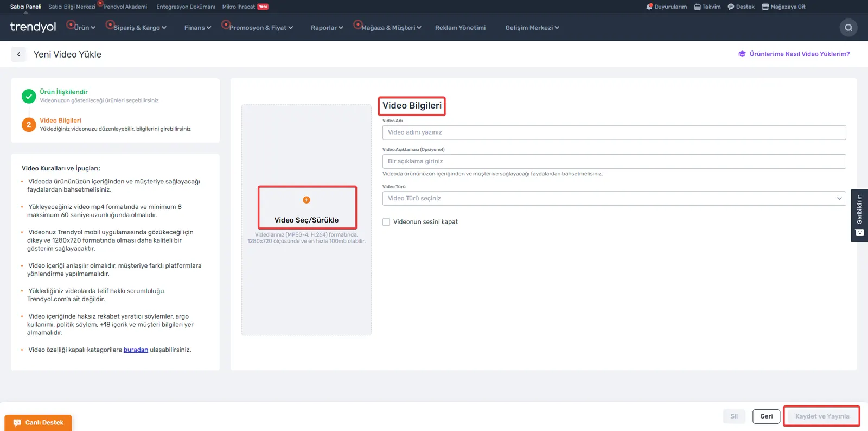The width and height of the screenshot is (868, 431).
Task: Click the orange step 2 circle
Action: coord(29,125)
